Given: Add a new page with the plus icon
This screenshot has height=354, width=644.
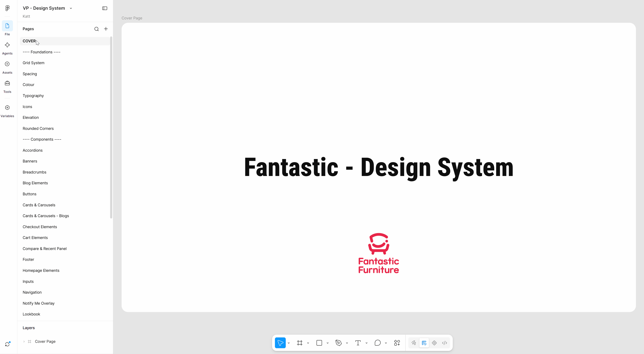Looking at the screenshot, I should pos(106,29).
